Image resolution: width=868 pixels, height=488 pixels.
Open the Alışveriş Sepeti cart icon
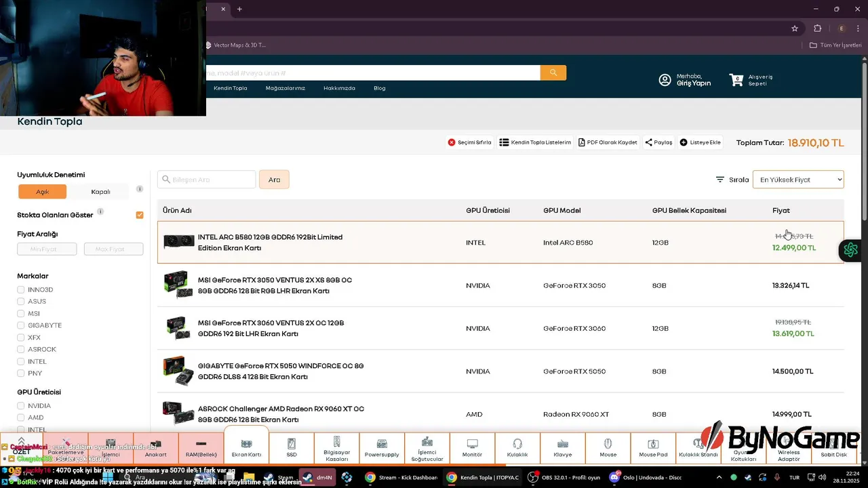click(736, 80)
